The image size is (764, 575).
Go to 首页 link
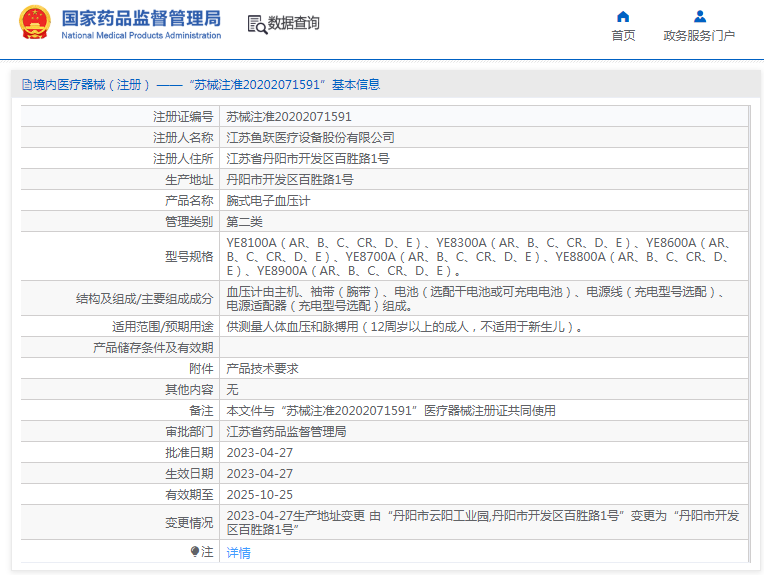(x=623, y=36)
